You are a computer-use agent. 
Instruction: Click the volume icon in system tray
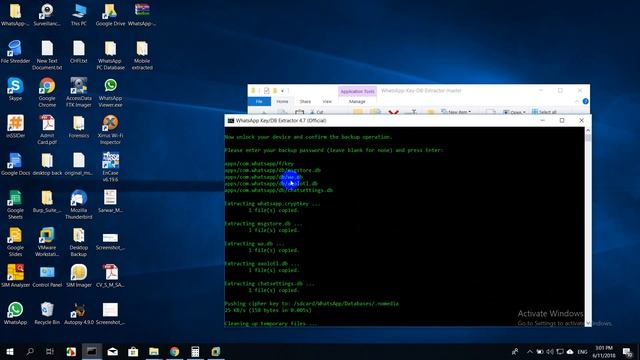point(550,351)
